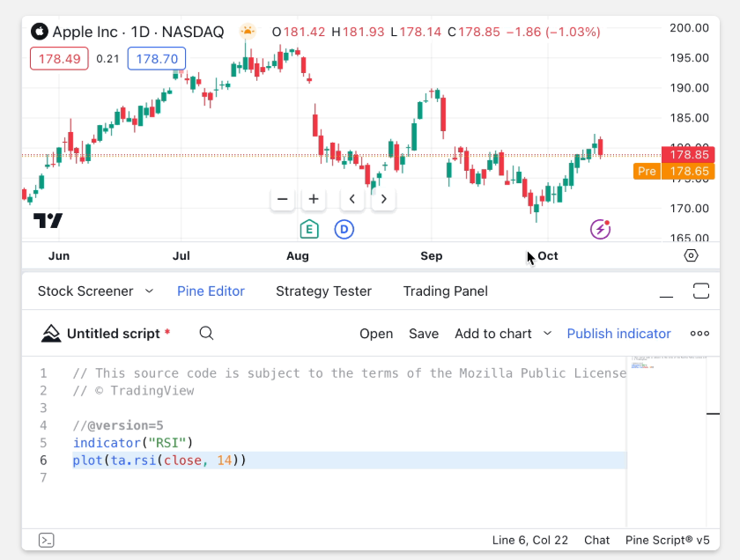
Task: Zoom out the chart with minus button
Action: [x=282, y=199]
